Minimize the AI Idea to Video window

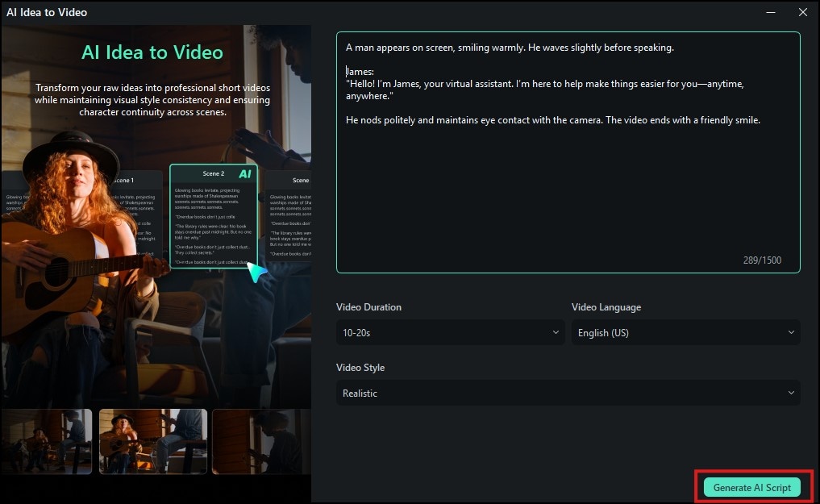771,12
